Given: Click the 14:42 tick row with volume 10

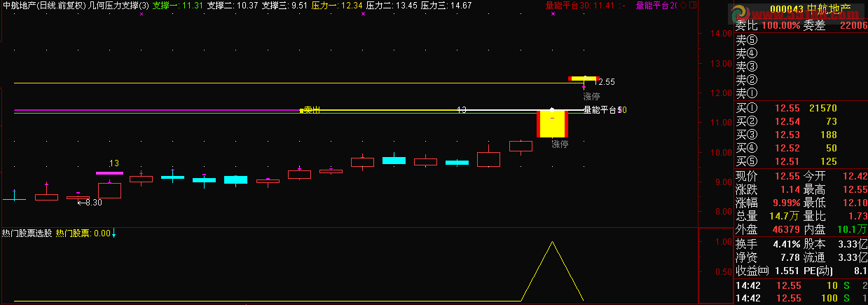Looking at the screenshot, I should [x=801, y=285].
